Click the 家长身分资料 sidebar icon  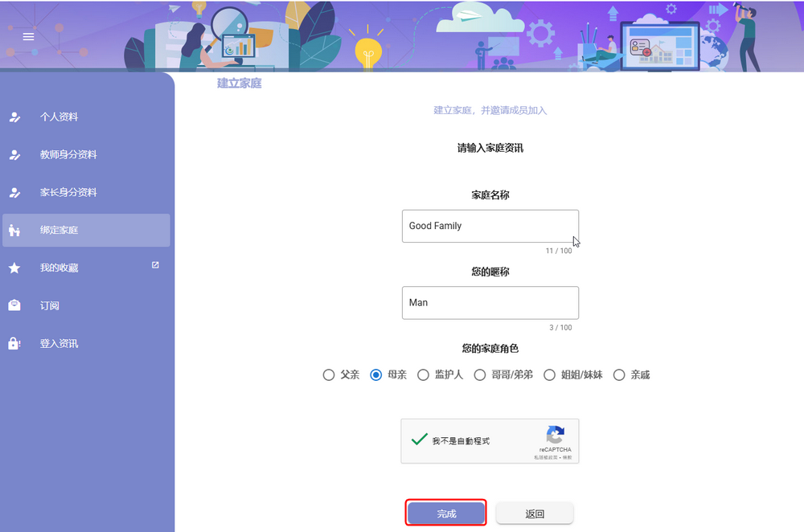(14, 193)
